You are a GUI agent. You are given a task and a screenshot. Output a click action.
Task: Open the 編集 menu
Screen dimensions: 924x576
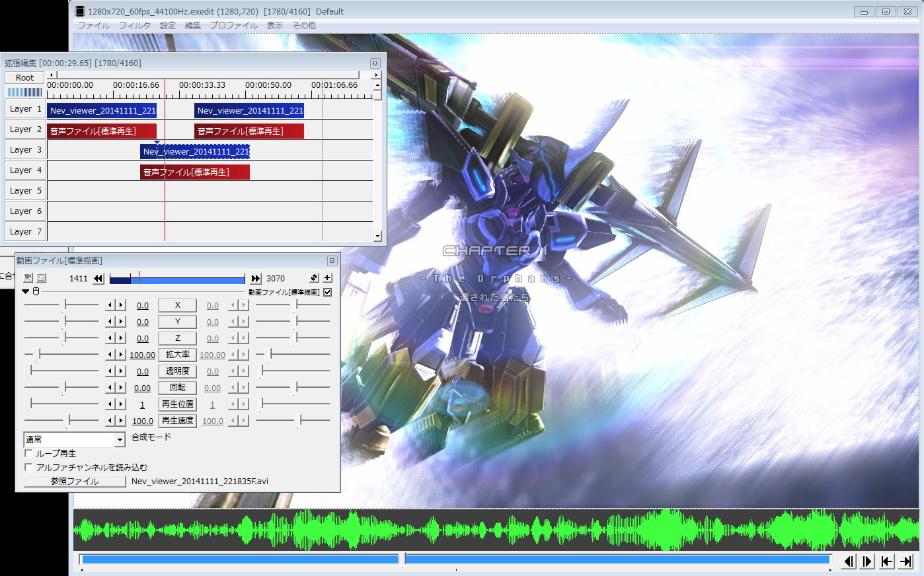(193, 26)
